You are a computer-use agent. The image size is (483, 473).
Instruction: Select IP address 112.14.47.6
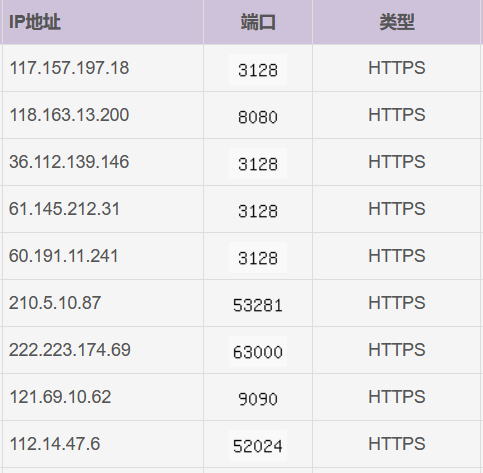[x=55, y=444]
